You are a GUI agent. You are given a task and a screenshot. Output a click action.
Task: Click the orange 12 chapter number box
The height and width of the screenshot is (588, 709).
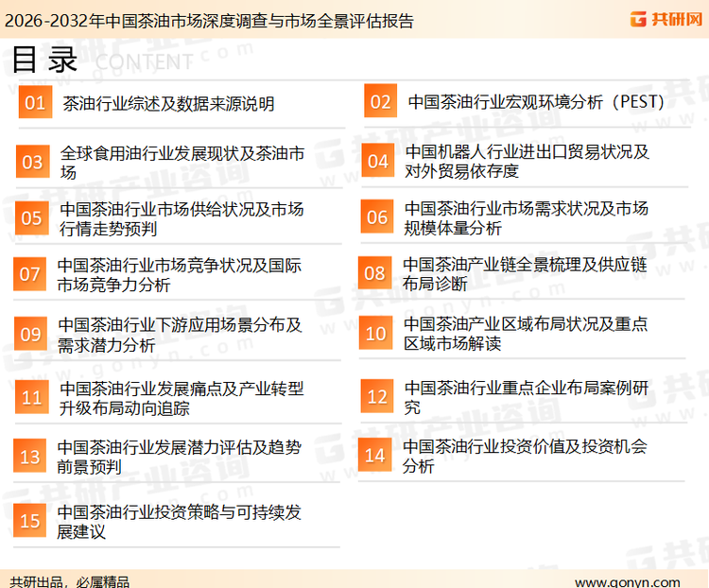click(377, 396)
